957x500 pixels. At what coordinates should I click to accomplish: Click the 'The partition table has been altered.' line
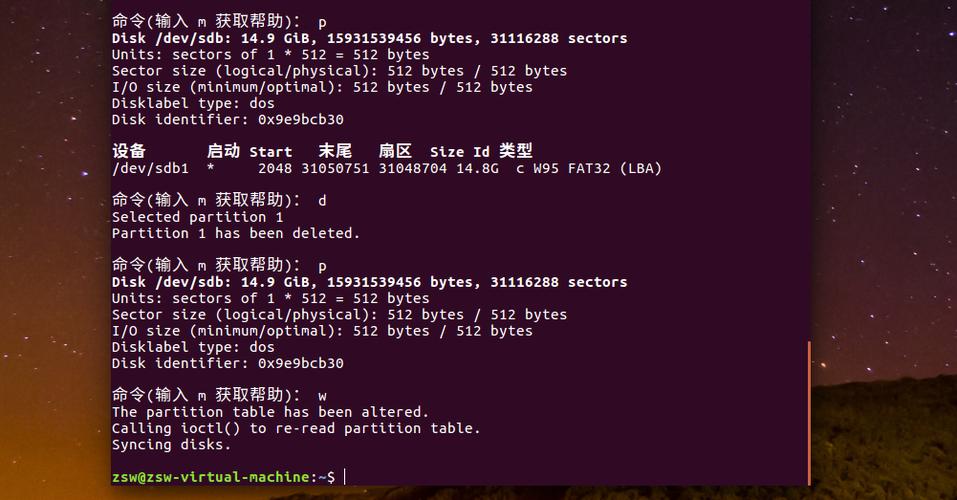pyautogui.click(x=270, y=412)
